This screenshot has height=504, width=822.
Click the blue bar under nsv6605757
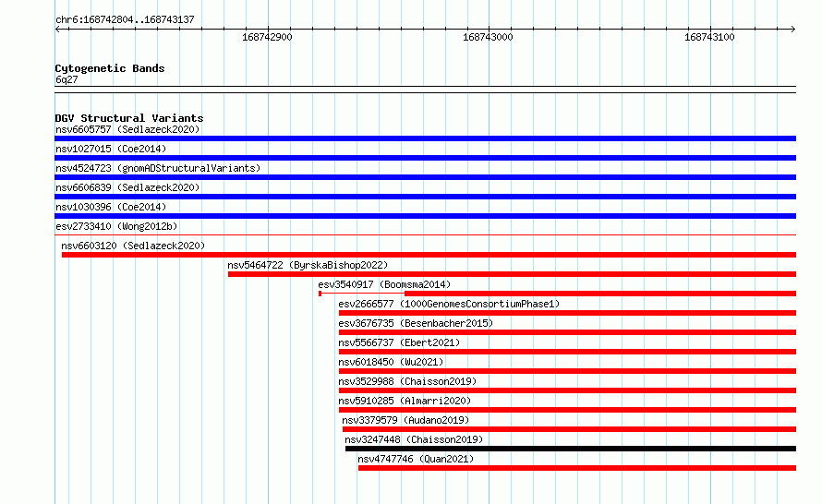(425, 138)
